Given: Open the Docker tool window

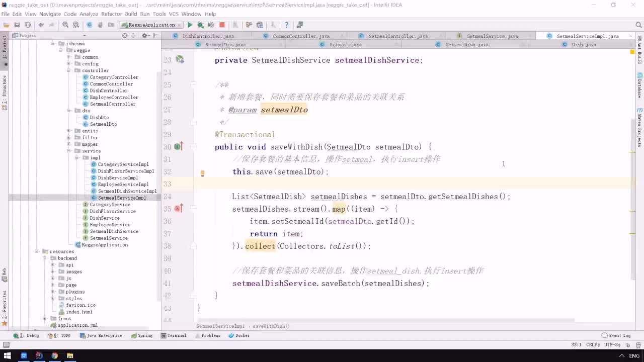Looking at the screenshot, I should point(239,335).
